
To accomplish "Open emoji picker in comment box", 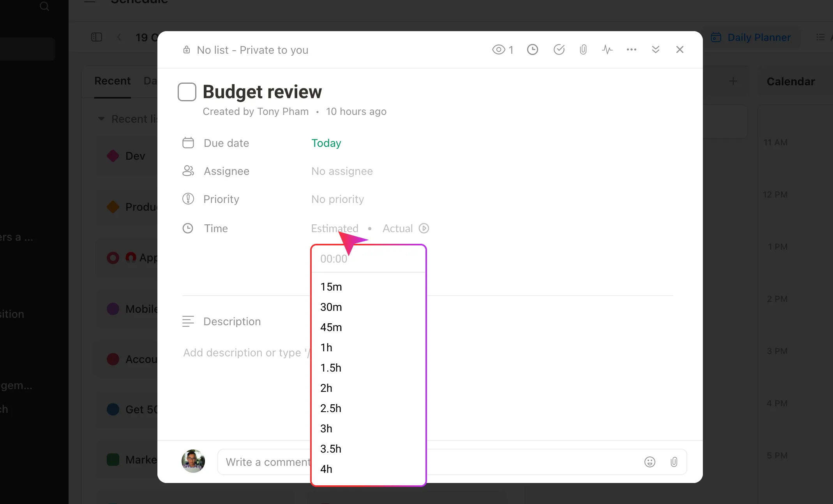I will tap(649, 462).
